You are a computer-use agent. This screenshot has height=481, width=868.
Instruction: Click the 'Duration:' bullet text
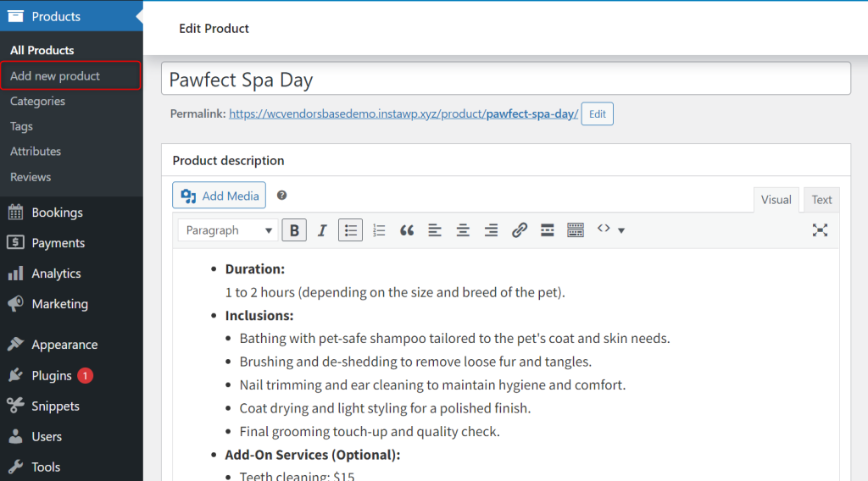tap(254, 268)
